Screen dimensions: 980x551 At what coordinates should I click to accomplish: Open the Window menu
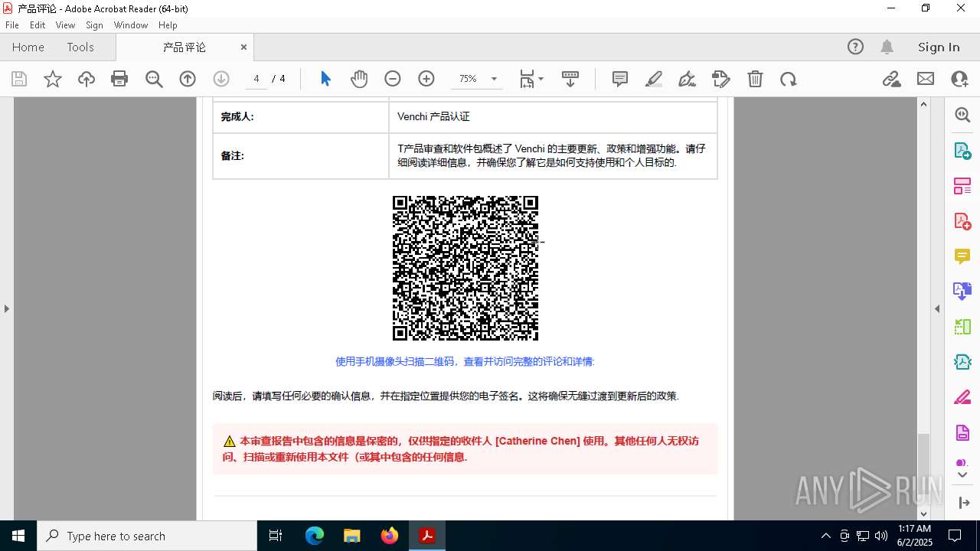coord(131,25)
